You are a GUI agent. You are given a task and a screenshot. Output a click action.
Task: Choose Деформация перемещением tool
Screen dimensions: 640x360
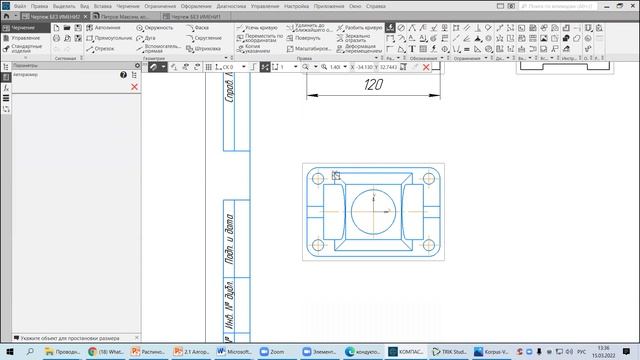[x=359, y=49]
